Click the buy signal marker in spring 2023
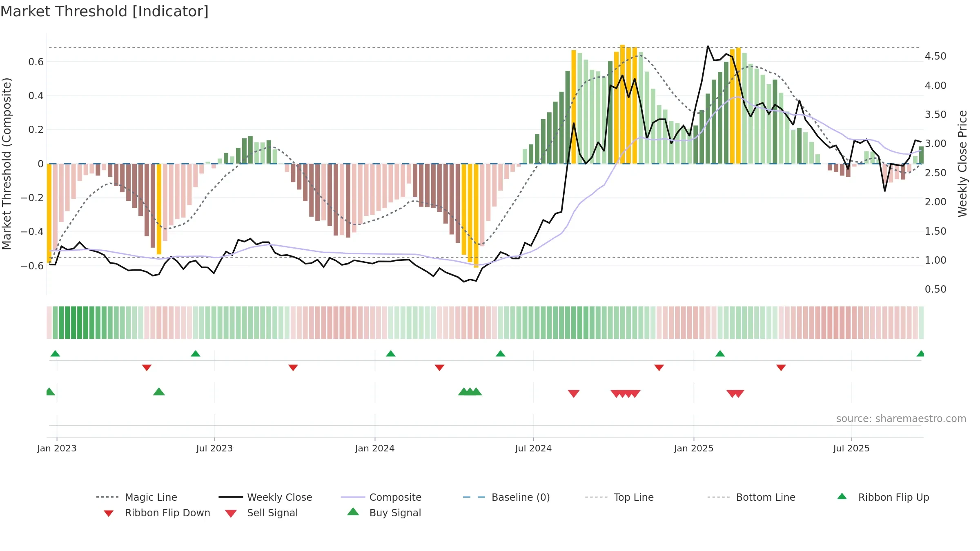The height and width of the screenshot is (551, 980). point(159,392)
